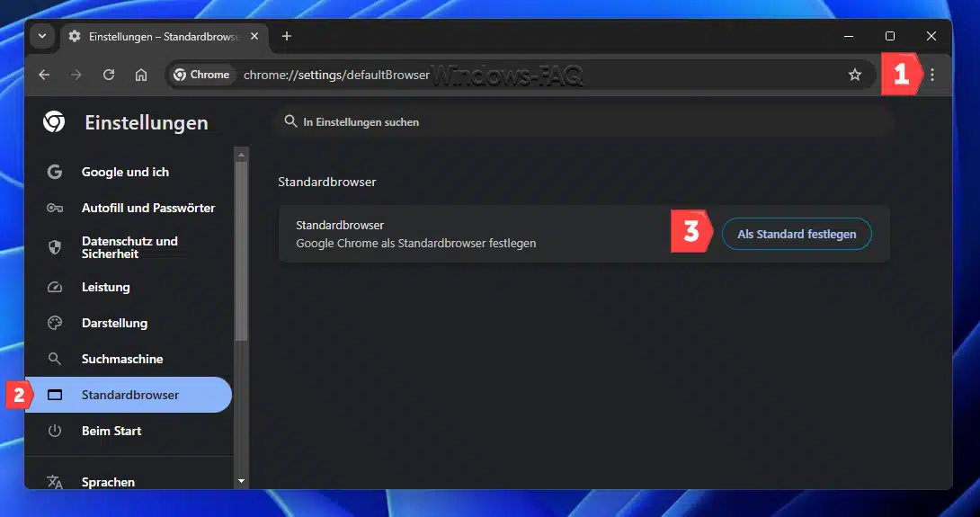
Task: Select Suchmaschine in the sidebar
Action: (122, 359)
